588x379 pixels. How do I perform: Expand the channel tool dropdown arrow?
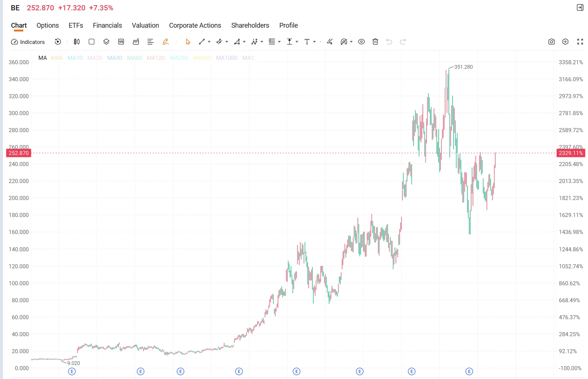pos(227,42)
